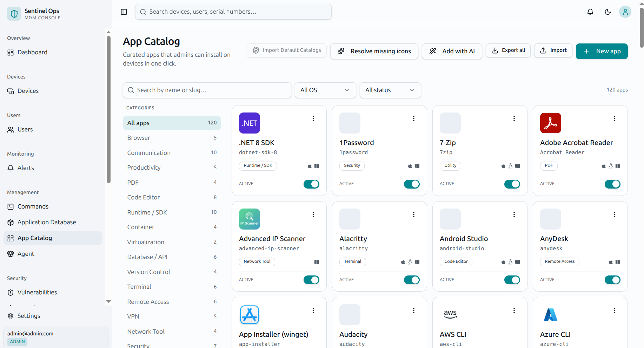Click the Sentinel Ops shield logo
This screenshot has height=348, width=644.
[x=14, y=14]
